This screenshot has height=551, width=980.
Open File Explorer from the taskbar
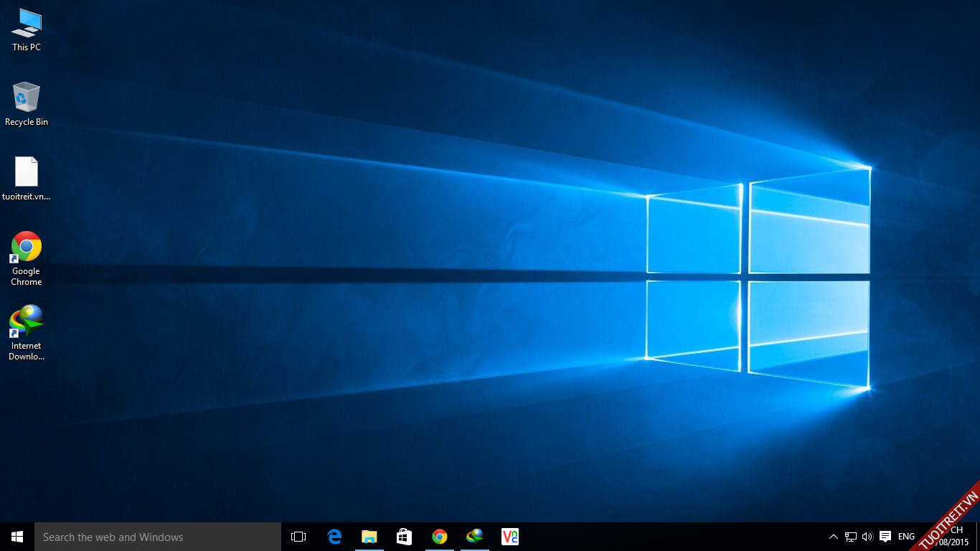pyautogui.click(x=369, y=537)
